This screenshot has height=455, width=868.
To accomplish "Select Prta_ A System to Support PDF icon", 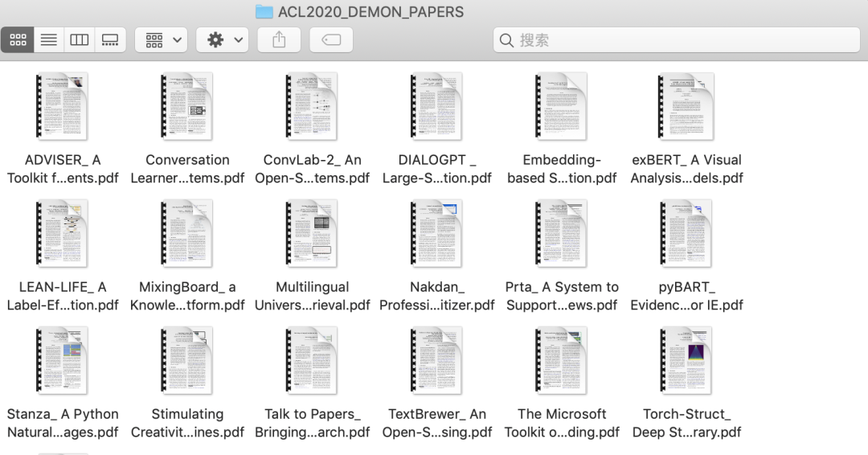I will pos(561,233).
